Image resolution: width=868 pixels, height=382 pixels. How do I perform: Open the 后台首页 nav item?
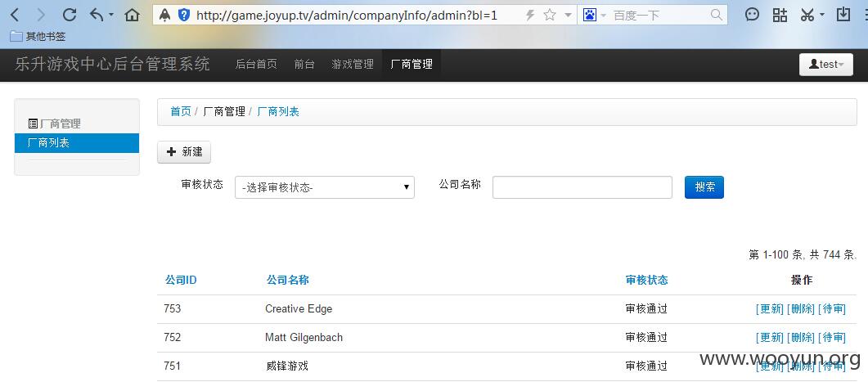pyautogui.click(x=256, y=65)
